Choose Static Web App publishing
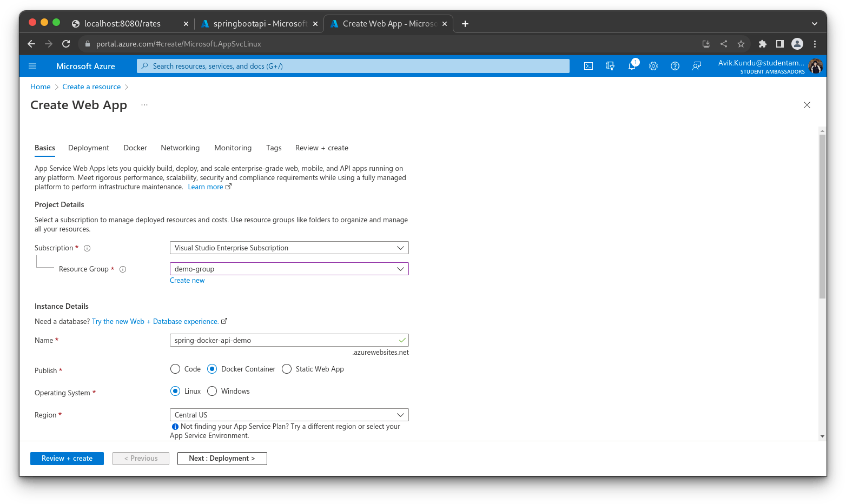This screenshot has height=504, width=846. tap(286, 369)
